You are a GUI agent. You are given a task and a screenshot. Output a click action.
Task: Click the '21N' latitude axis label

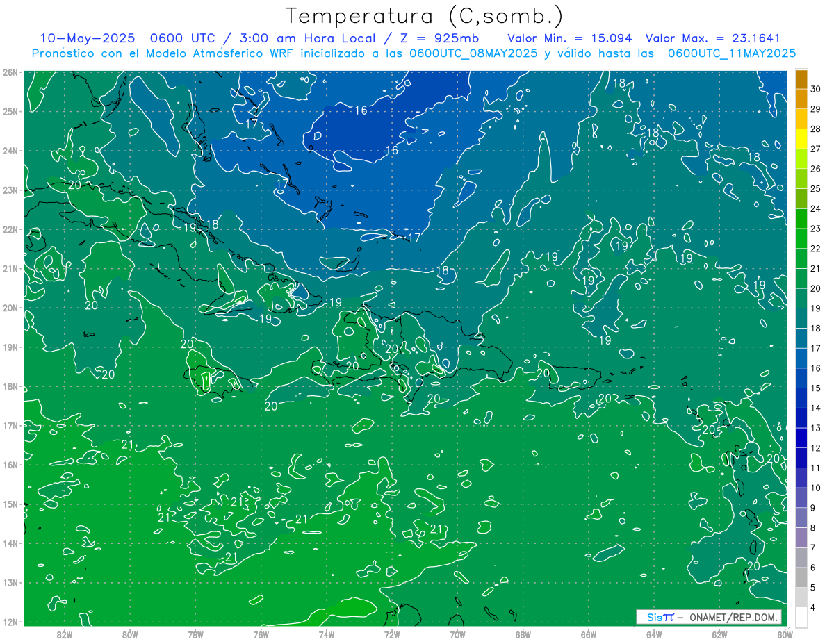point(10,268)
